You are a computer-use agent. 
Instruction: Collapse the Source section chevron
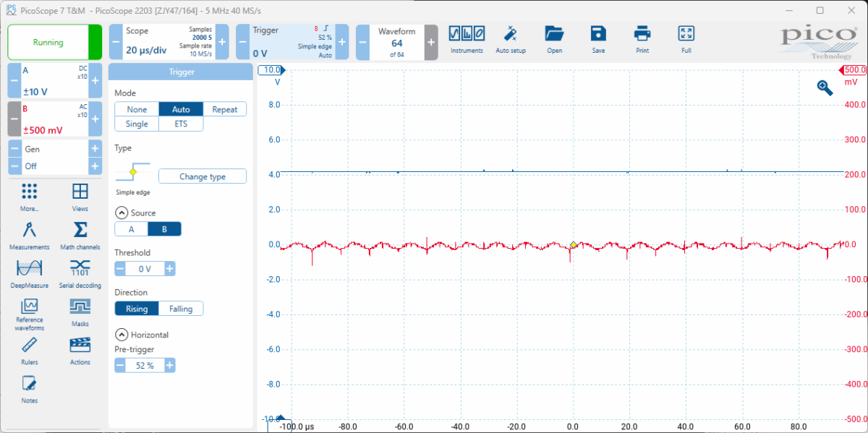tap(121, 213)
